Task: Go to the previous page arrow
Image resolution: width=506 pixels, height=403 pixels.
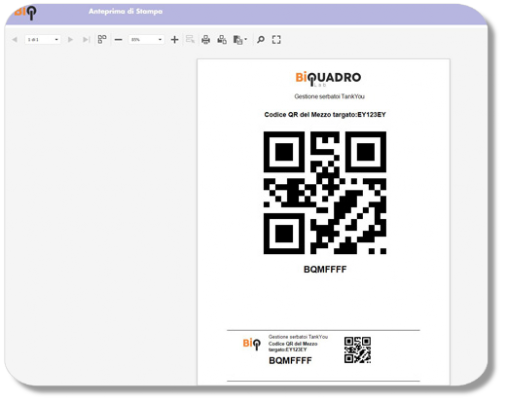Action: [x=15, y=40]
